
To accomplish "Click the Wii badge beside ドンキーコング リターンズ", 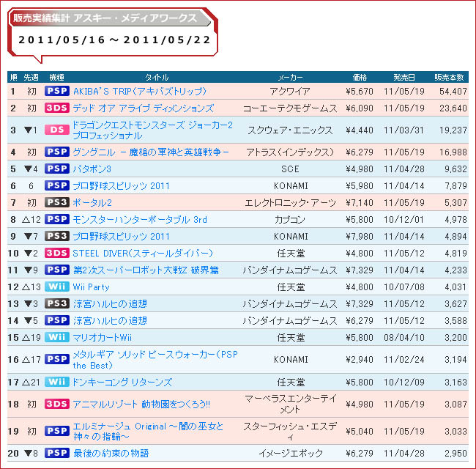I will pos(57,382).
